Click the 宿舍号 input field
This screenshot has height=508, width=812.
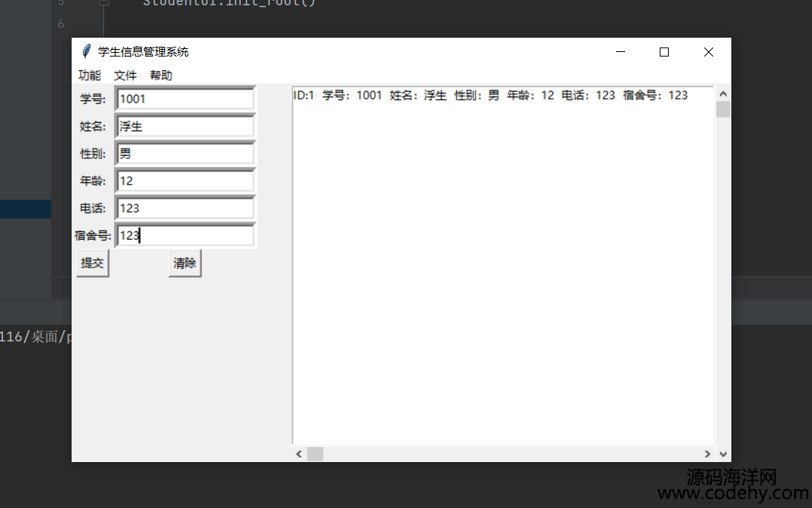tap(185, 236)
